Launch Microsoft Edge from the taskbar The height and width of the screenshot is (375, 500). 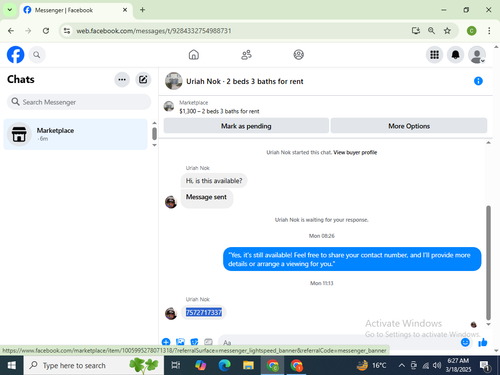click(224, 365)
